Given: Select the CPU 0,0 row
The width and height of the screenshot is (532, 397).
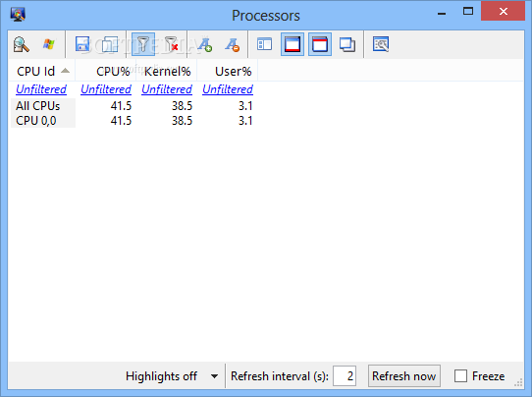Looking at the screenshot, I should pyautogui.click(x=134, y=121).
